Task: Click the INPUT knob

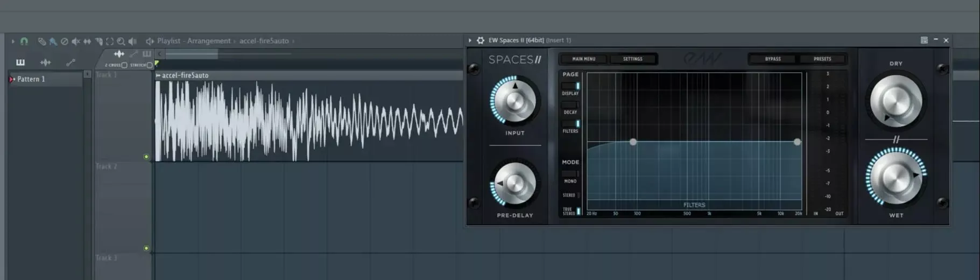Action: tap(514, 101)
